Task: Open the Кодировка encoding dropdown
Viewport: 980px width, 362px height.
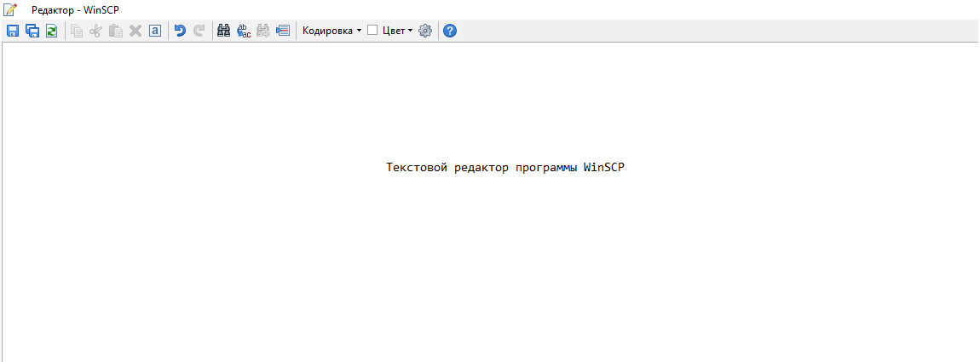Action: click(x=331, y=31)
